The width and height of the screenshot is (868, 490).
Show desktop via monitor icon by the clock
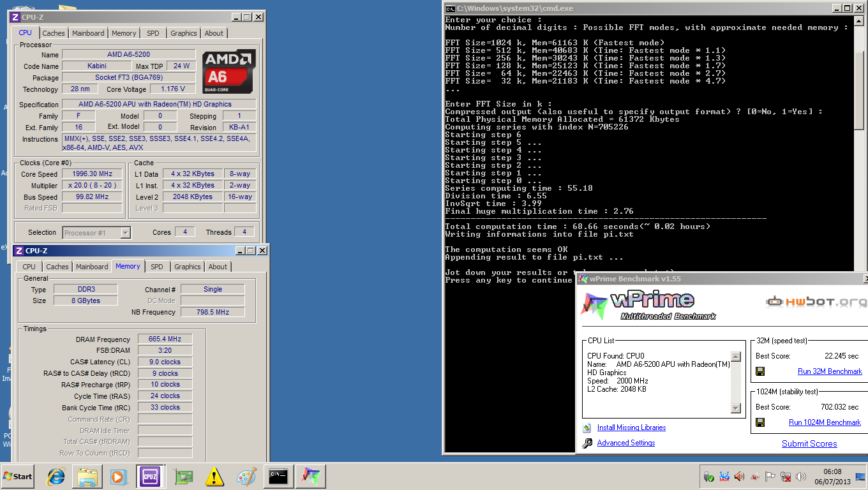tap(861, 477)
